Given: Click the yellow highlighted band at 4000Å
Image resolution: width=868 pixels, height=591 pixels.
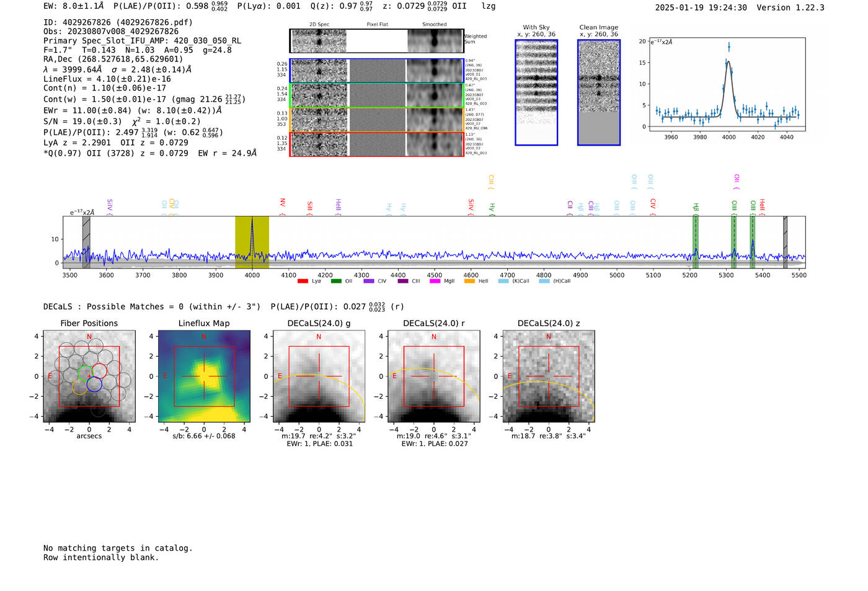Looking at the screenshot, I should coord(252,242).
